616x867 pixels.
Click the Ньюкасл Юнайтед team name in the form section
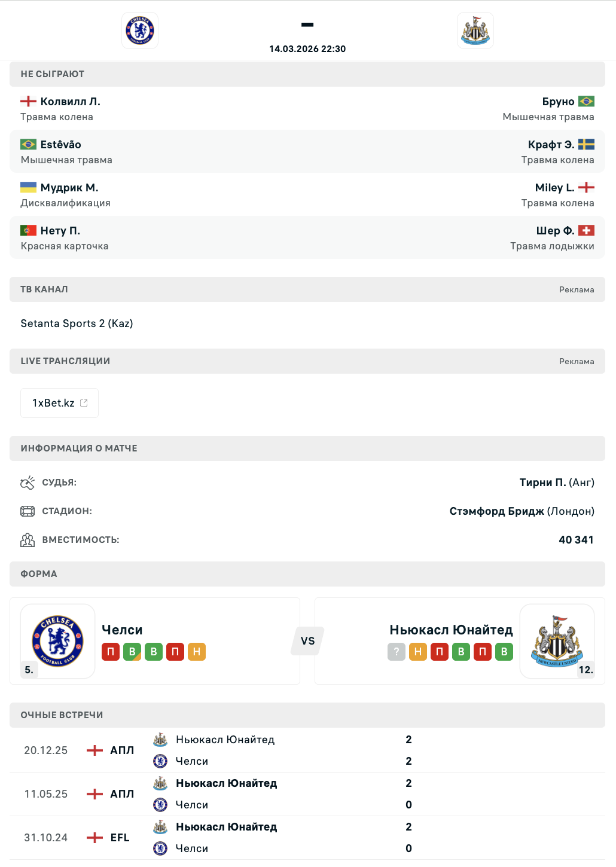[x=451, y=630]
